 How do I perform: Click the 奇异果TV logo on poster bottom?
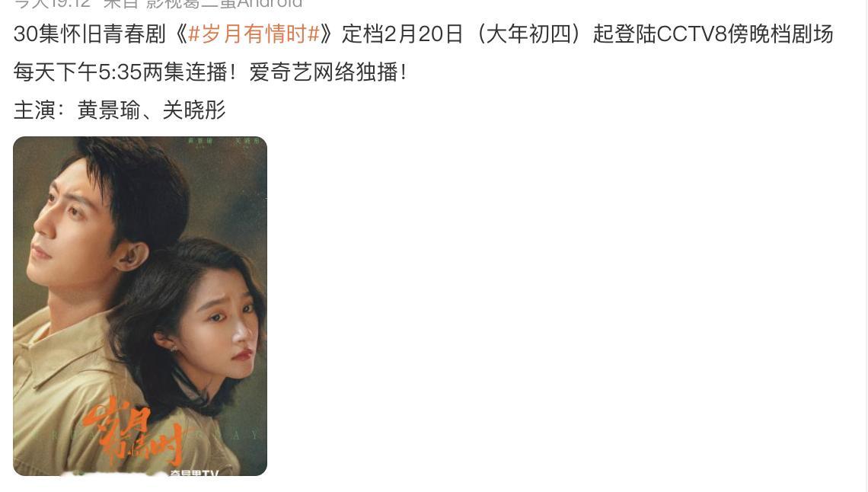coord(193,473)
